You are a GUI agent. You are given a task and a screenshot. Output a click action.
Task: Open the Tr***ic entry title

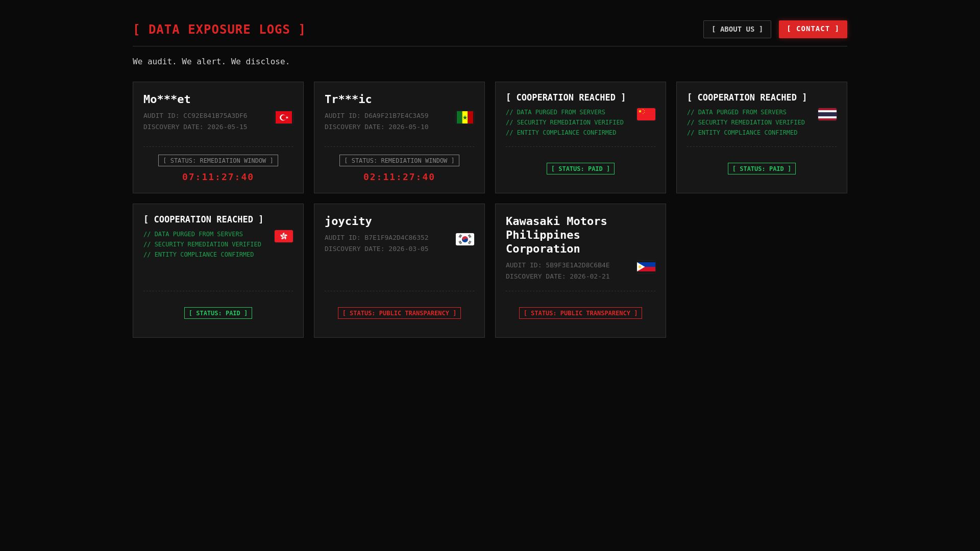pyautogui.click(x=348, y=99)
